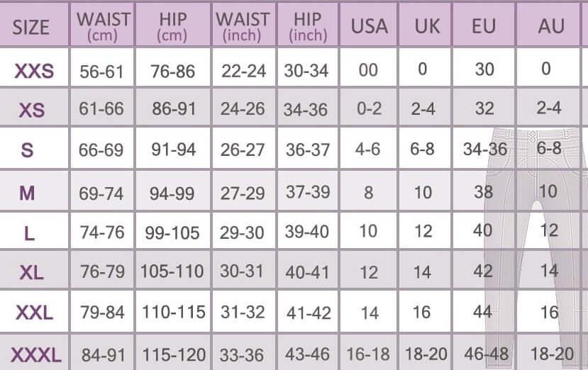Select the 27-29 waist inch cell
Image resolution: width=588 pixels, height=370 pixels.
tap(243, 193)
